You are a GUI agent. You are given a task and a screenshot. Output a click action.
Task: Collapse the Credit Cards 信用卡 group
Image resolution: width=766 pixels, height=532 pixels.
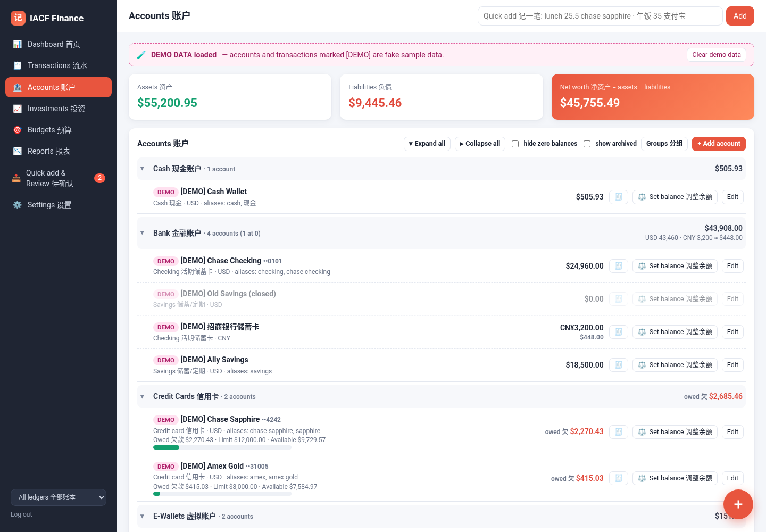point(142,396)
